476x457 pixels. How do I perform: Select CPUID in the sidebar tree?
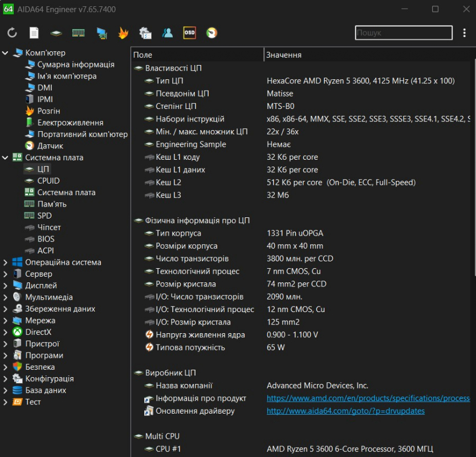[x=48, y=181]
